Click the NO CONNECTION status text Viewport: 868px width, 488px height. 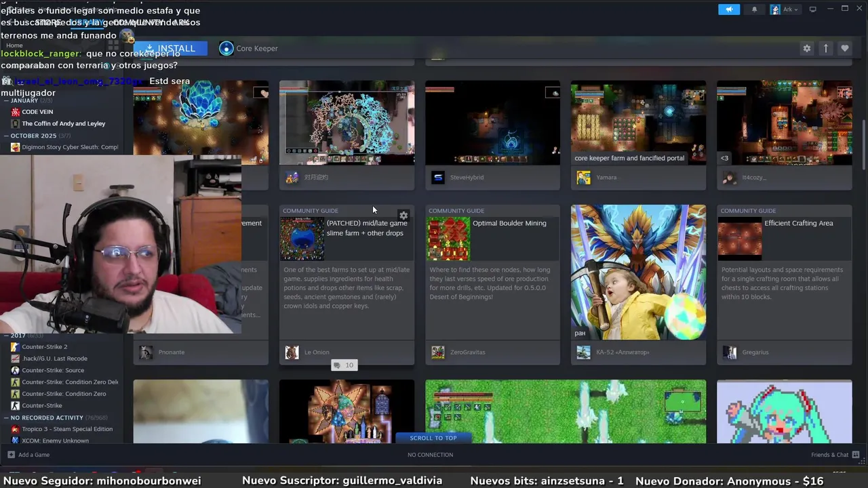click(x=430, y=455)
